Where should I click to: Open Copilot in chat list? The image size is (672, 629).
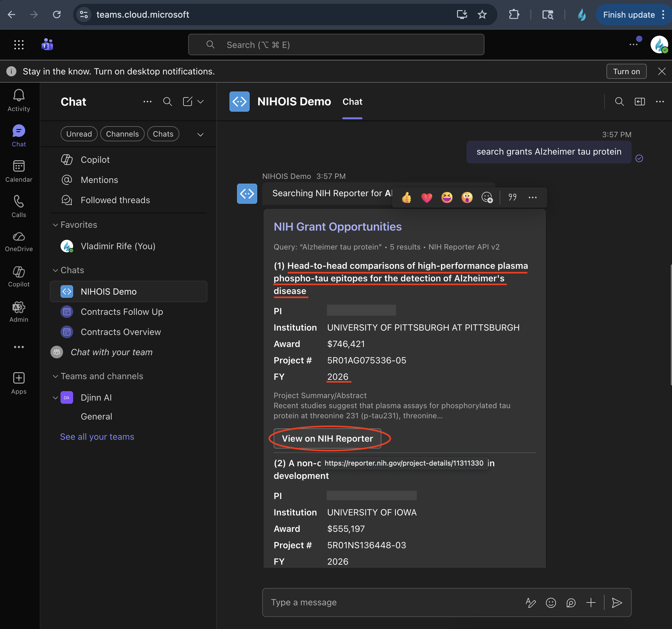[x=129, y=160]
